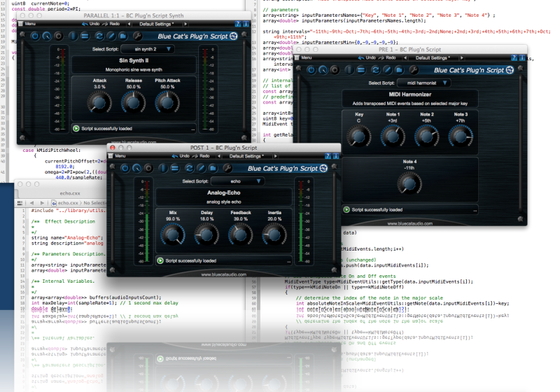Open help question mark in POST 1 window
560x392 pixels.
pyautogui.click(x=328, y=156)
